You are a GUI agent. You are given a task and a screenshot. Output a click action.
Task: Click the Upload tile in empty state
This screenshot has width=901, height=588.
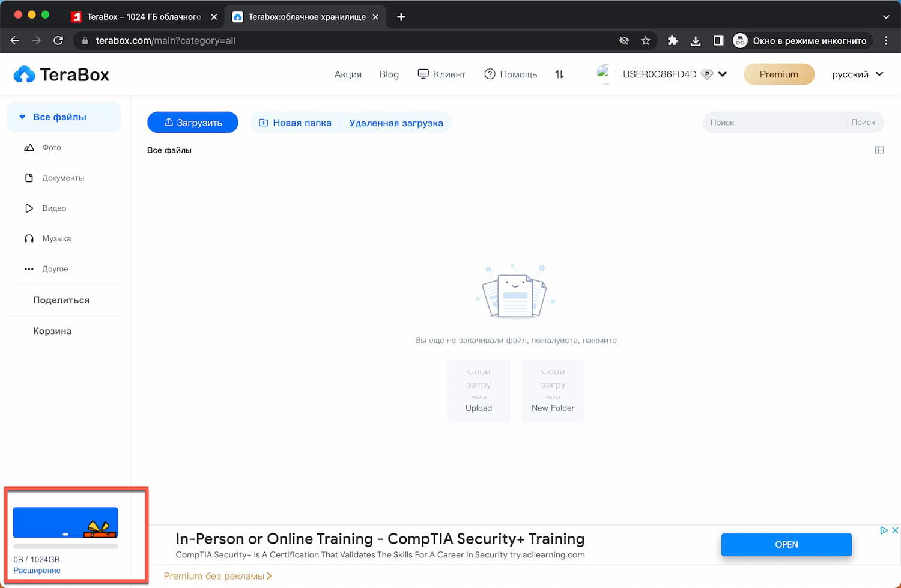479,391
